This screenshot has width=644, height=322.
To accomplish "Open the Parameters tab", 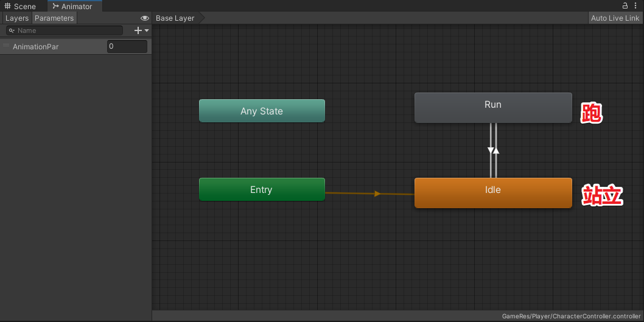I will click(x=54, y=18).
